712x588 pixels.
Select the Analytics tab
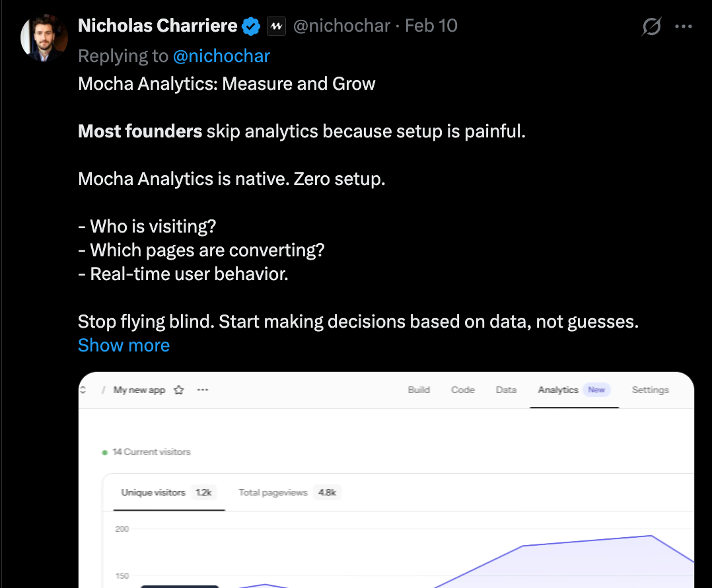point(558,390)
